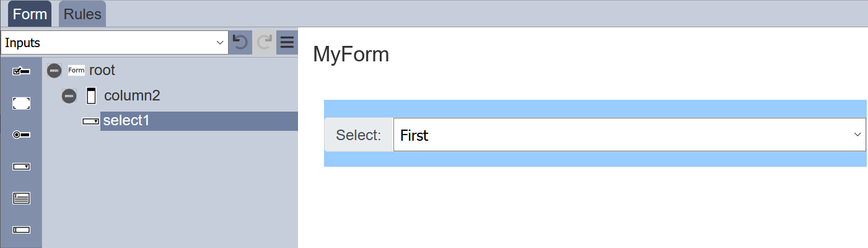Pick the select dropdown component icon
The image size is (868, 248).
pyautogui.click(x=22, y=167)
